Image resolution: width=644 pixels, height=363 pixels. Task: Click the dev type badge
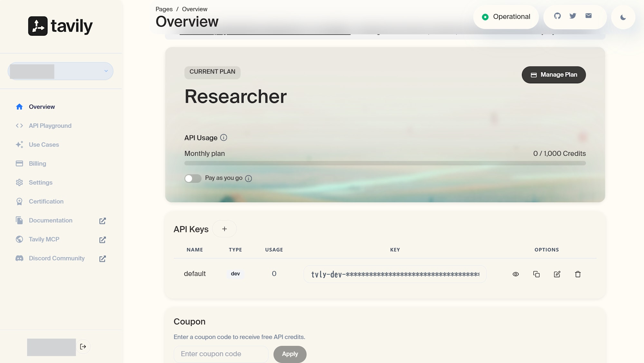pyautogui.click(x=235, y=274)
